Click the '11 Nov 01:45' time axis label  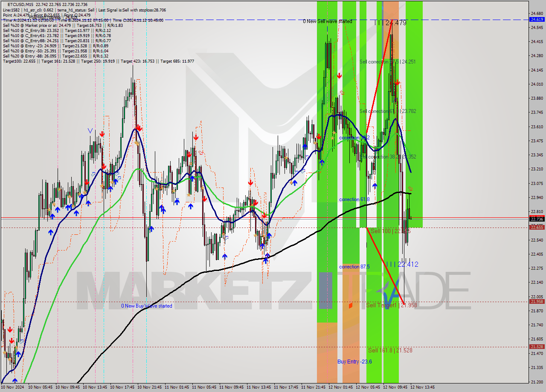coord(176,387)
